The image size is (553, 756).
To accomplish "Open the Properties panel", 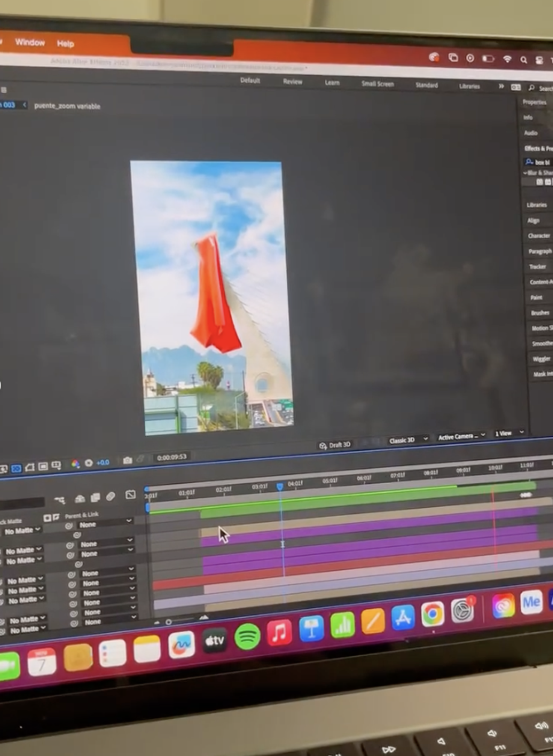I will point(535,102).
